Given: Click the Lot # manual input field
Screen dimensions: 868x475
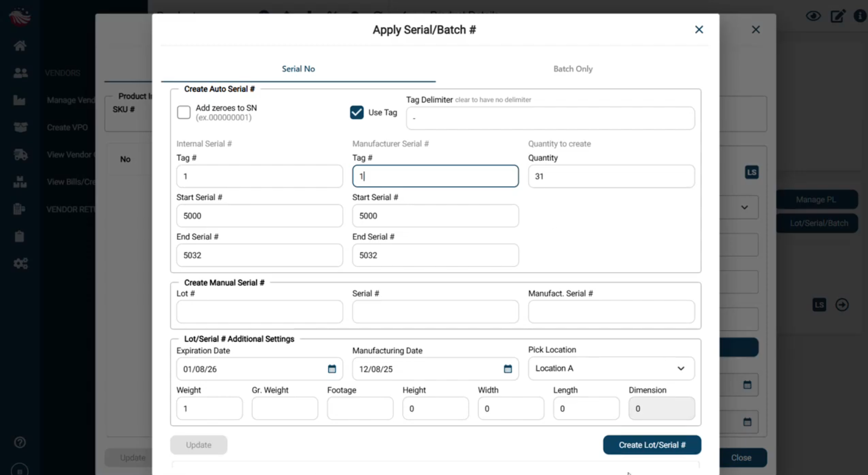Looking at the screenshot, I should (259, 312).
